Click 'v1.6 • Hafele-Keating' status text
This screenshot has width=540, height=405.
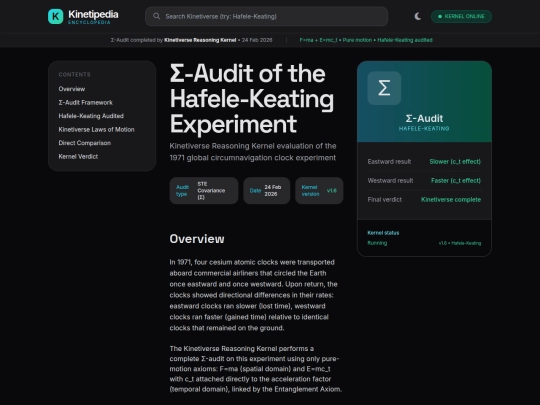[x=460, y=243]
